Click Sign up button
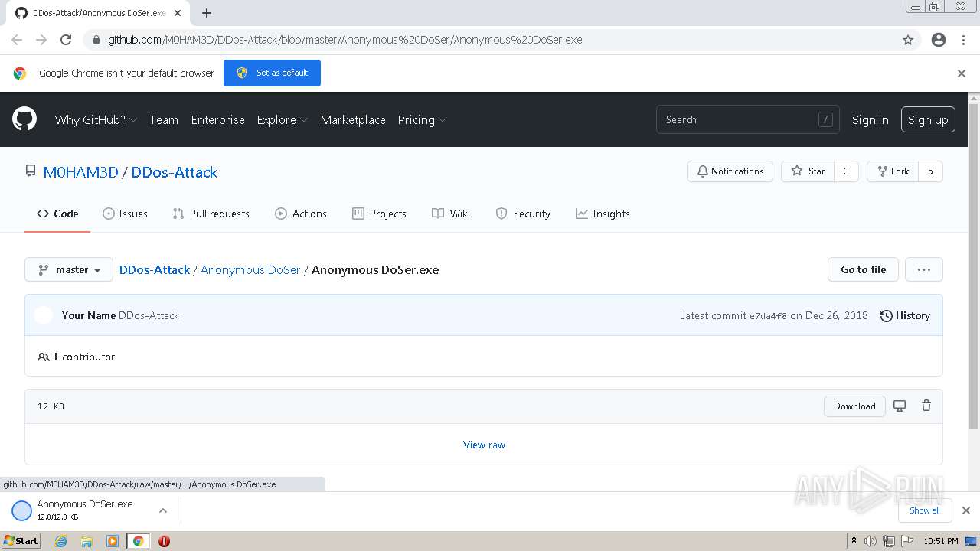The height and width of the screenshot is (551, 980). tap(928, 119)
